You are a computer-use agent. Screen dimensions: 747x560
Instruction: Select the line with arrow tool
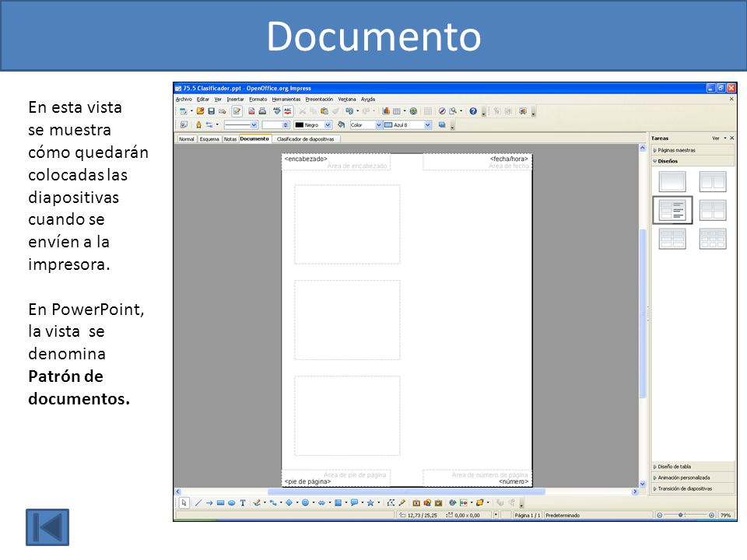click(x=209, y=503)
